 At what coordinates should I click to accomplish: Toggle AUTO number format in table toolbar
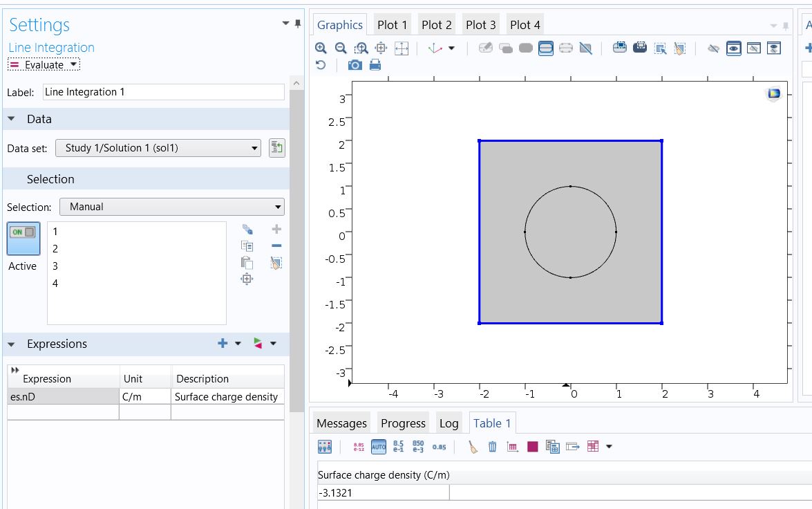click(378, 447)
